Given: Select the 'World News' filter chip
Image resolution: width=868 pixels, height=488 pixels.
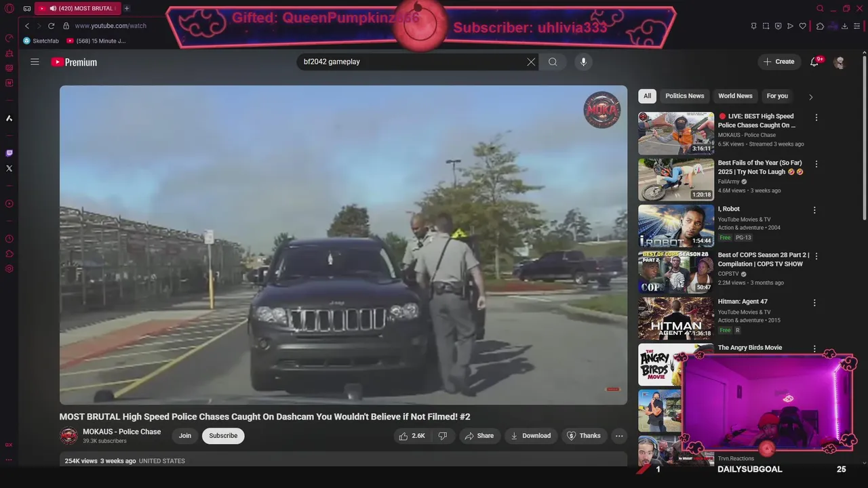Looking at the screenshot, I should click(x=735, y=96).
